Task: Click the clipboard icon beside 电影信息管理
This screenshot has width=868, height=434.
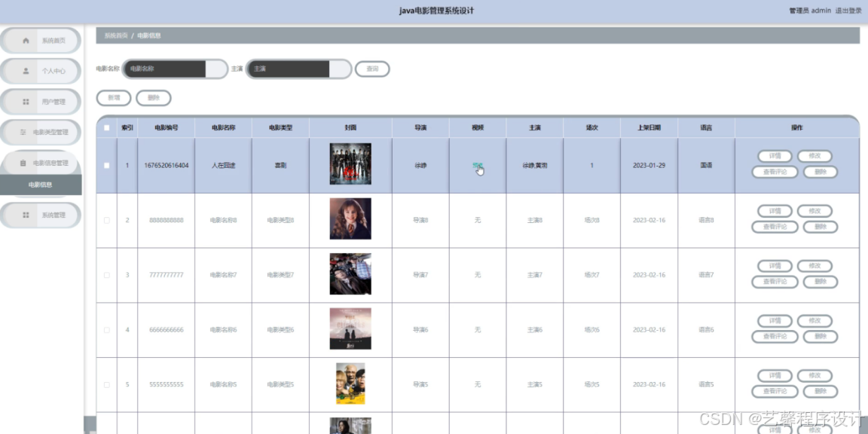Action: coord(23,163)
